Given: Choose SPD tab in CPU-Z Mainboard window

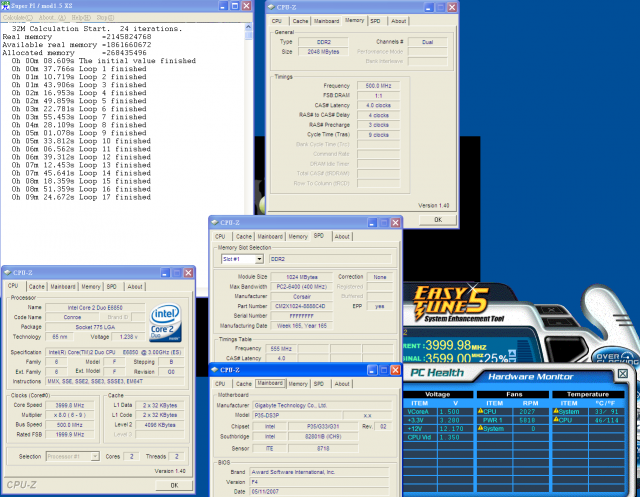Looking at the screenshot, I should click(x=319, y=384).
